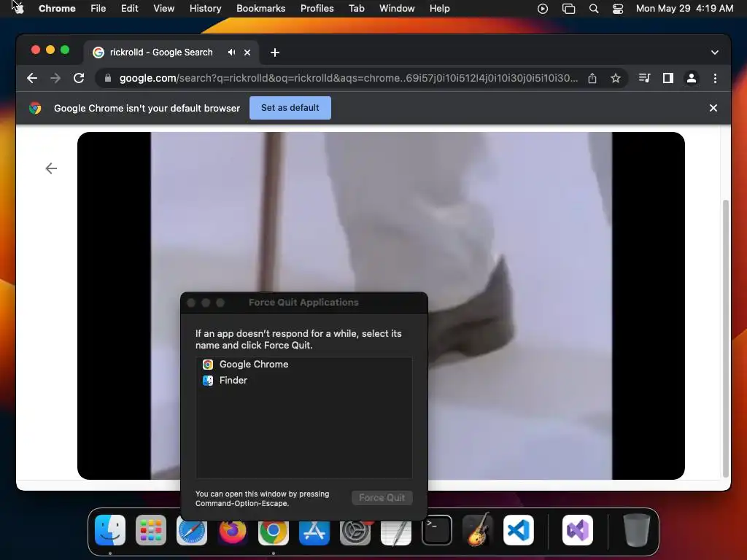Screen dimensions: 747x560
Task: Open the History menu
Action: click(x=205, y=8)
